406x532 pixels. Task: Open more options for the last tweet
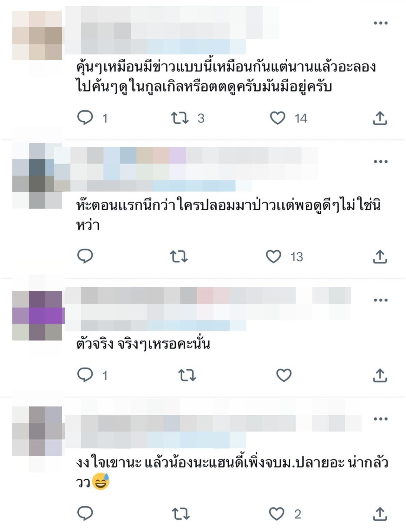(381, 419)
